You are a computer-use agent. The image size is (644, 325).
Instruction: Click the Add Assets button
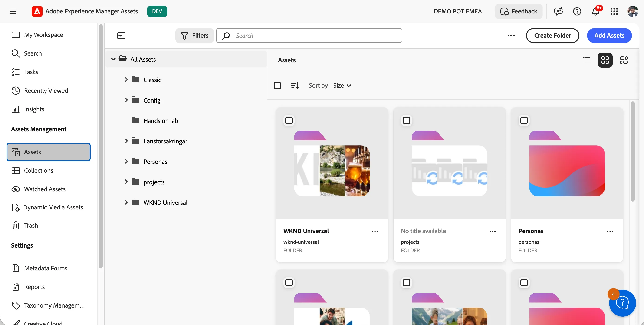[609, 36]
